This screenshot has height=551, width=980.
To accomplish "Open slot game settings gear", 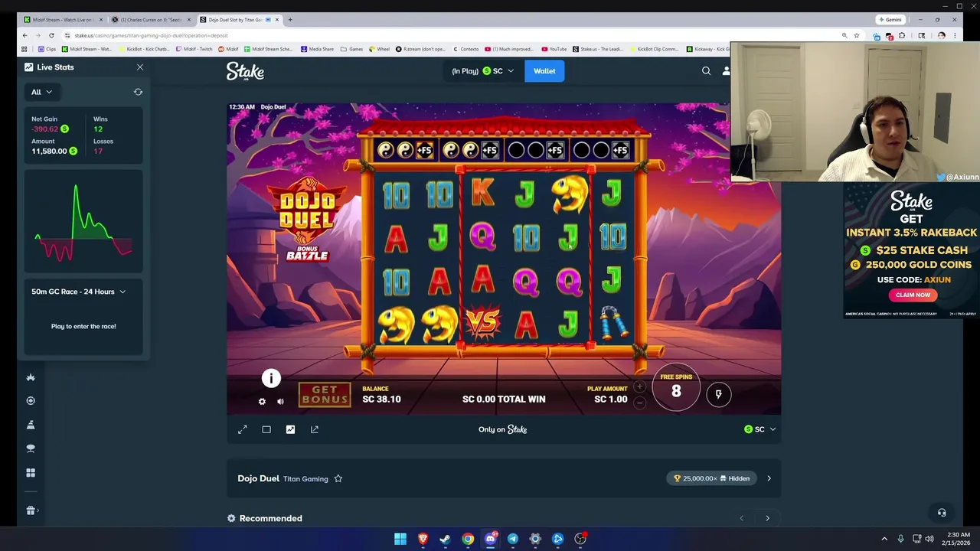I will [x=262, y=402].
